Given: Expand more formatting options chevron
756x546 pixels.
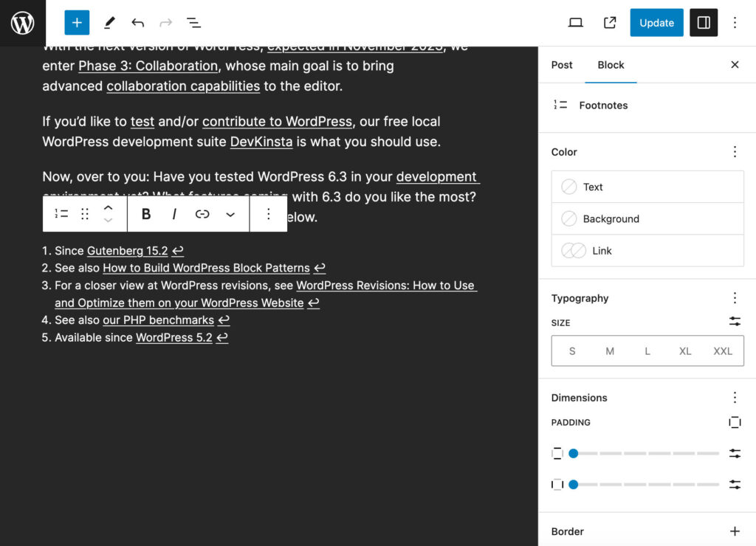Looking at the screenshot, I should [x=230, y=213].
